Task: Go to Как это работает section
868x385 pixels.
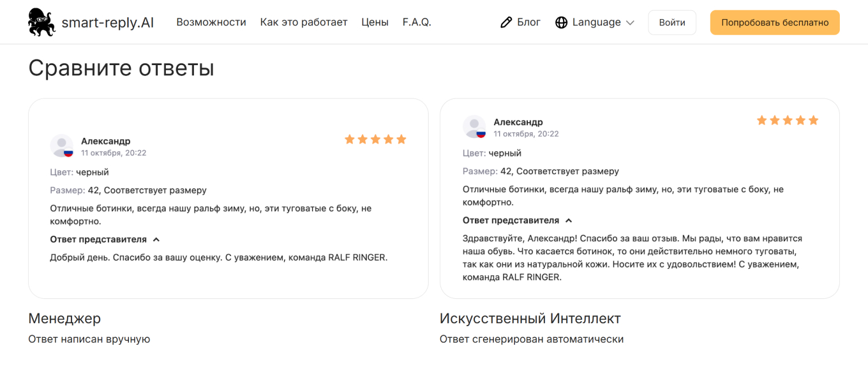Action: click(304, 22)
